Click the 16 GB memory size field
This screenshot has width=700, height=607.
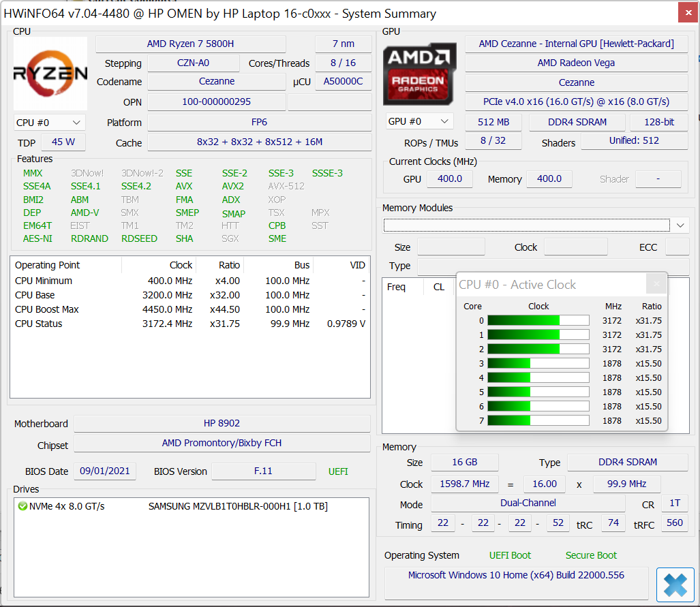pyautogui.click(x=465, y=463)
